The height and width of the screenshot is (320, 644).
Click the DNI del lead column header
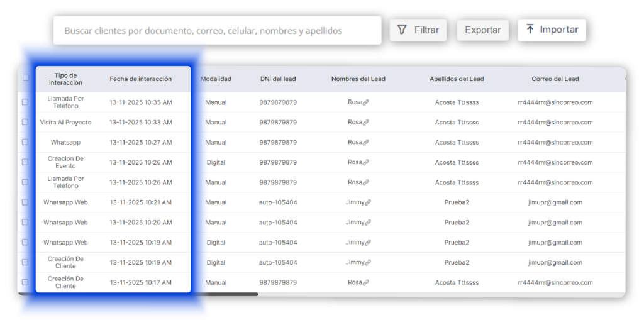tap(278, 79)
